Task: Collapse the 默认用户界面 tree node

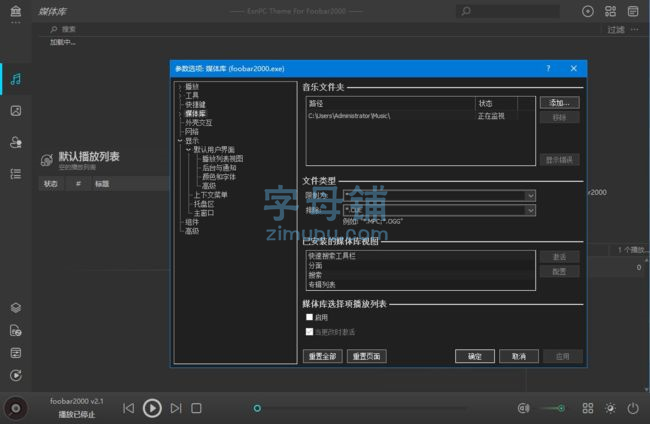Action: tap(188, 150)
